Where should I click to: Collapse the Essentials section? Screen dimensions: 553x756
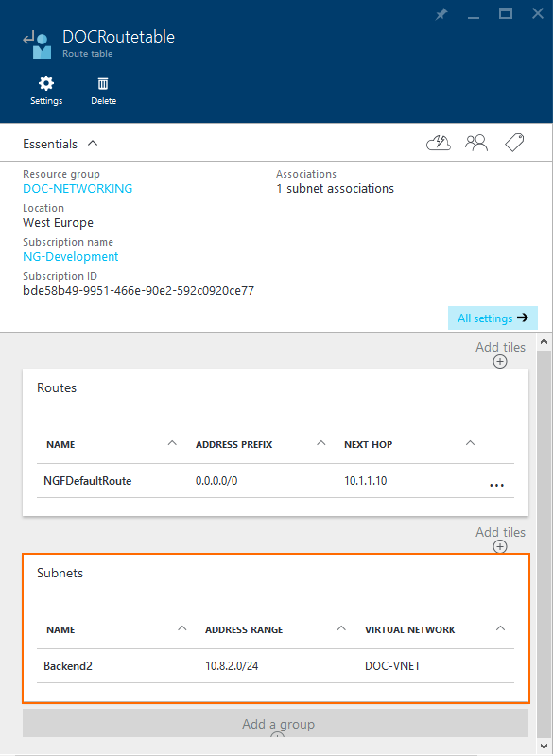point(92,144)
